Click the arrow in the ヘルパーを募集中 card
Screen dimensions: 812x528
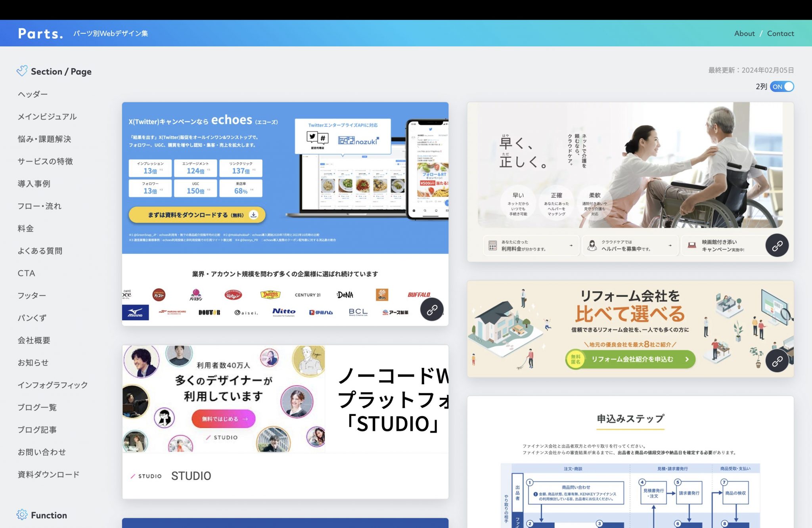pos(670,245)
